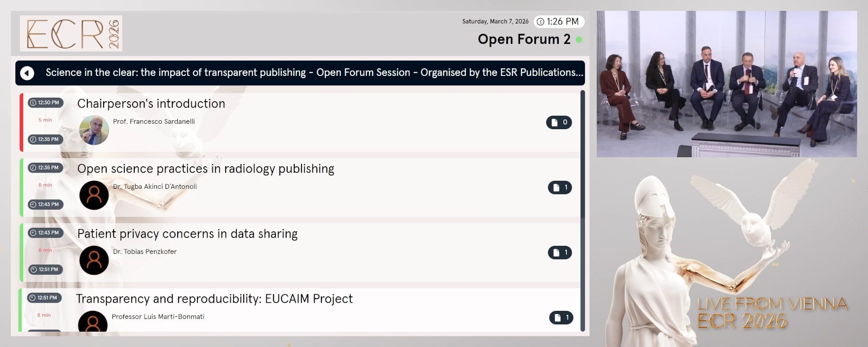Open the ECR 2026 logo

pos(71,33)
